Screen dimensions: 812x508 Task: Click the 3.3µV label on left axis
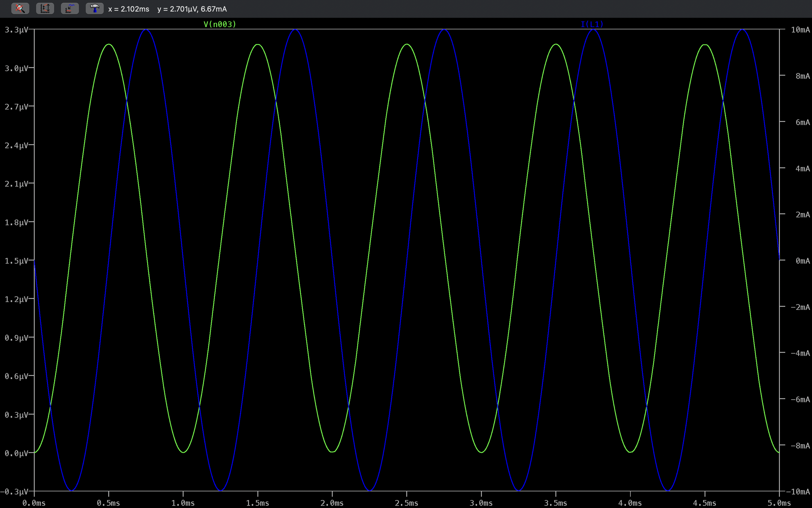[16, 30]
